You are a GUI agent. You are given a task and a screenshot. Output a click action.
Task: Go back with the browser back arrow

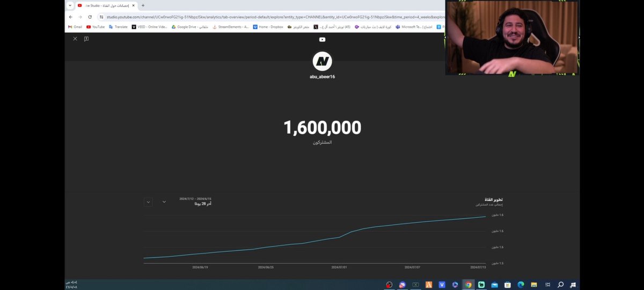click(70, 17)
